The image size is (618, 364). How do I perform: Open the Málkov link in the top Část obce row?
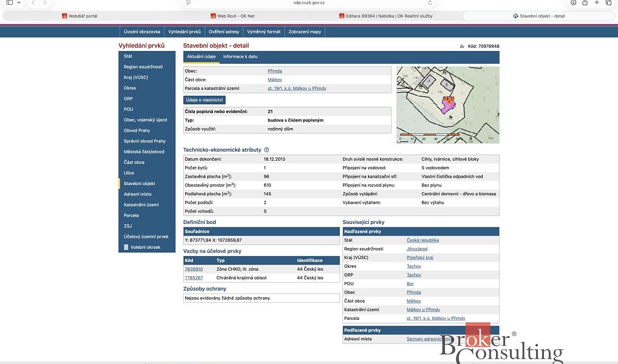click(x=275, y=80)
